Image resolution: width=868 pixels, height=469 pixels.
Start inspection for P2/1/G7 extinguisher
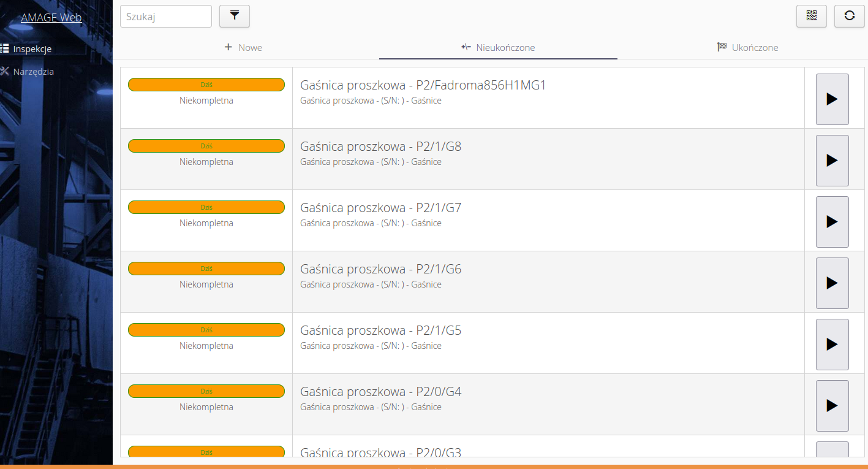[832, 222]
